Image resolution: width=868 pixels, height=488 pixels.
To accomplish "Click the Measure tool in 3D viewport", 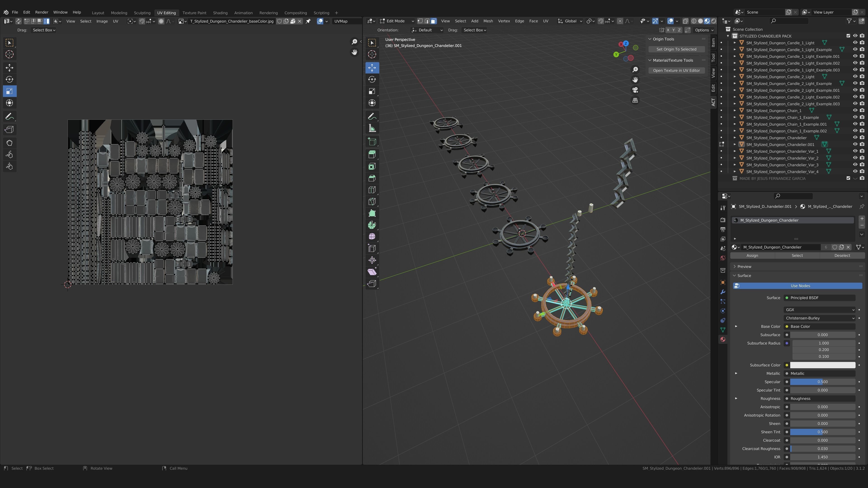I will [x=372, y=128].
